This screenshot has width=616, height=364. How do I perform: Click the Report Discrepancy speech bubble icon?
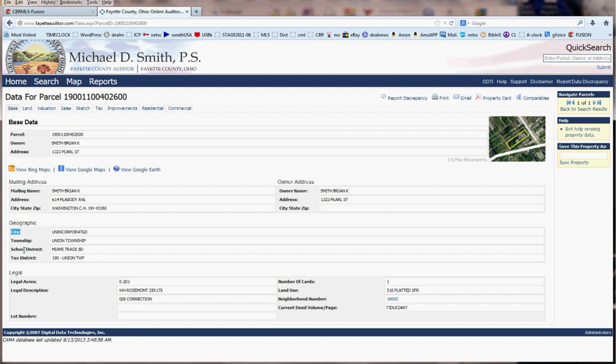[x=383, y=97]
